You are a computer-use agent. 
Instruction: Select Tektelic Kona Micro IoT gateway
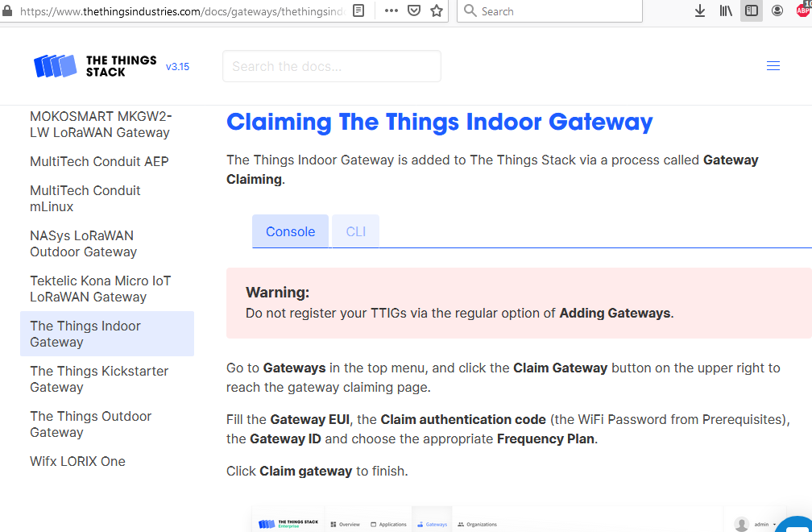tap(100, 289)
